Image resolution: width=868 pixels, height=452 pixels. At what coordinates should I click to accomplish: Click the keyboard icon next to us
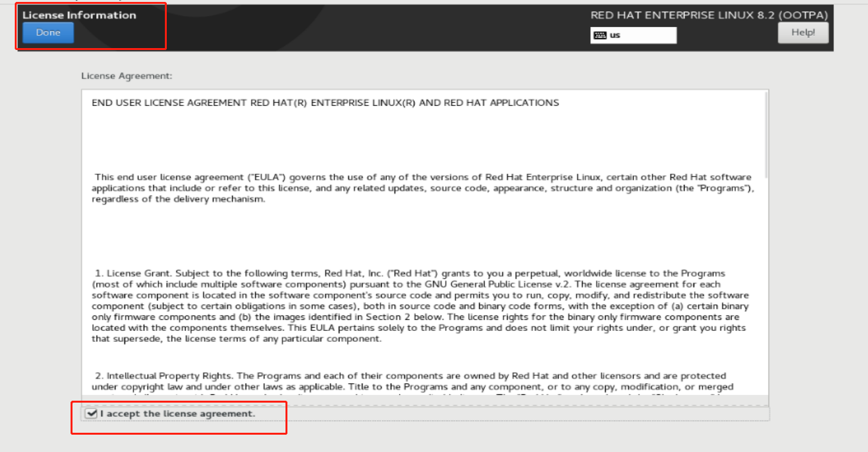tap(600, 35)
